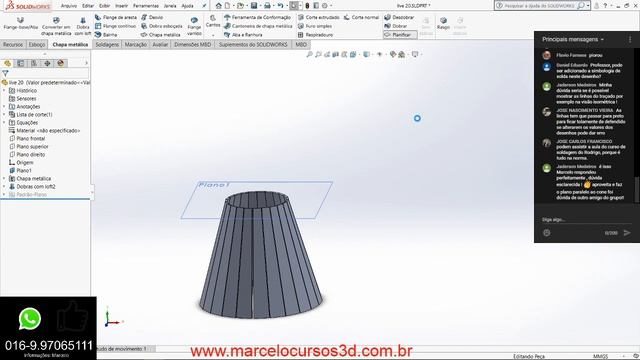Expand the Anotações tree node
The height and width of the screenshot is (360, 640).
pos(4,107)
